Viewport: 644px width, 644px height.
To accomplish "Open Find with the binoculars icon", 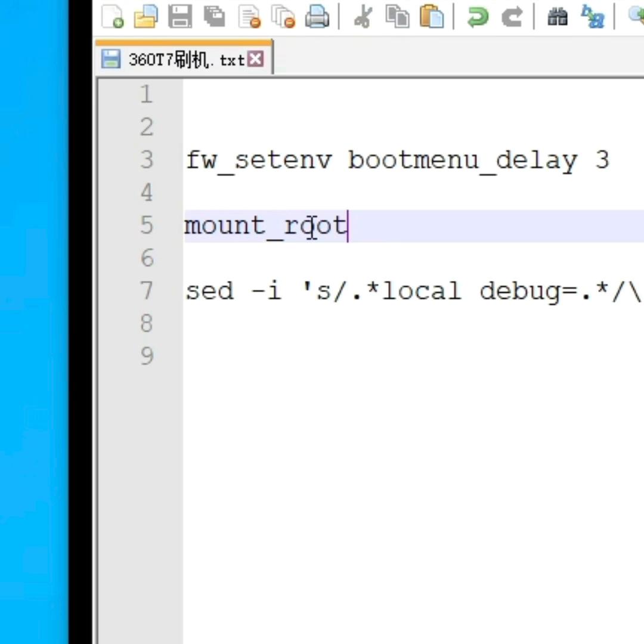I will [x=558, y=17].
